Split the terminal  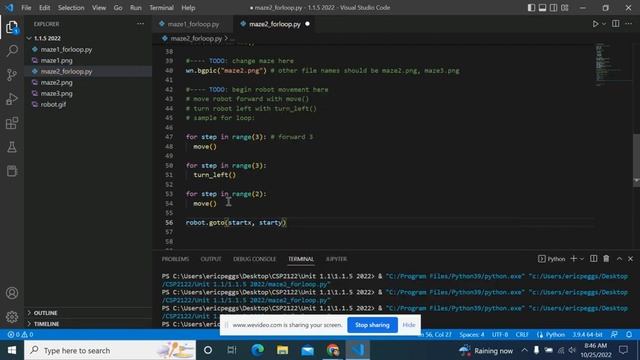[593, 259]
